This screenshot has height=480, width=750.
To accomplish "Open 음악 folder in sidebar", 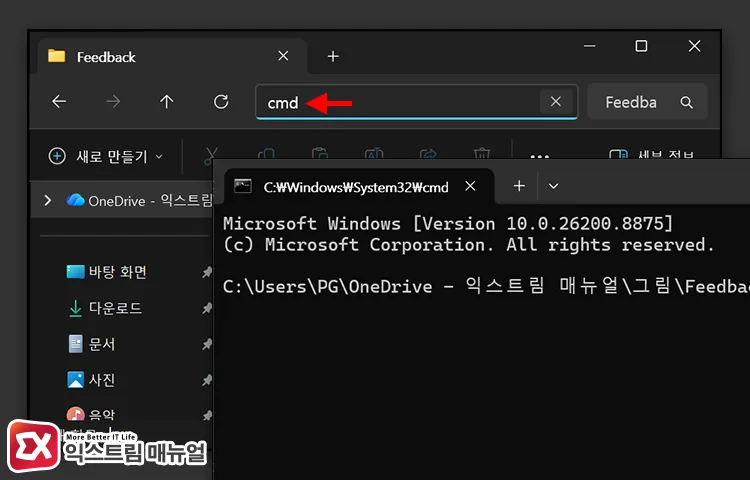I will pos(92,415).
